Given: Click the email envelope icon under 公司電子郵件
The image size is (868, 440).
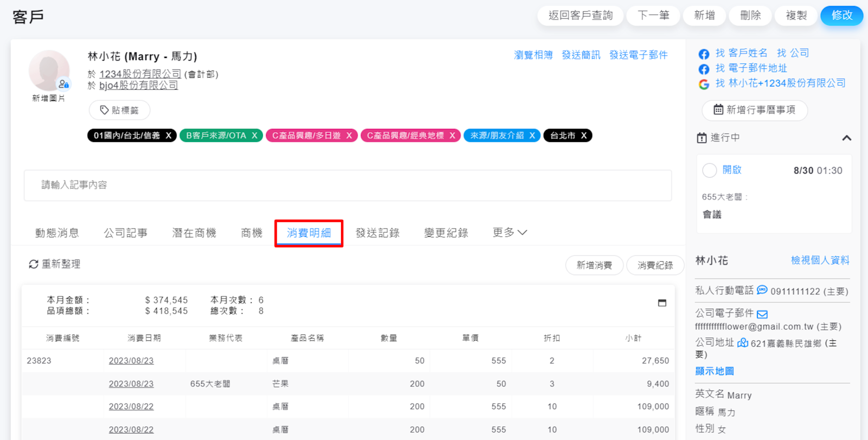Looking at the screenshot, I should click(x=762, y=314).
